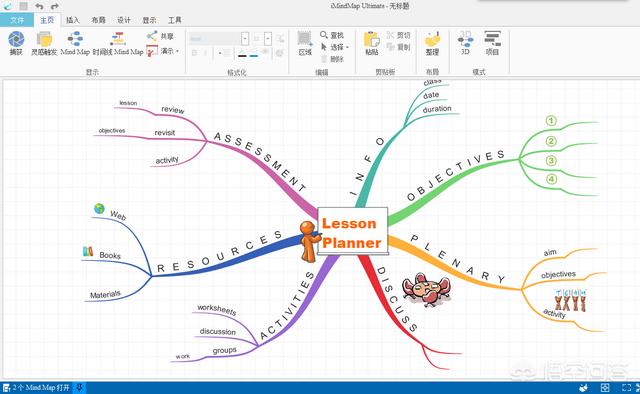Click the 2个 Mind Map 打开 status label
The height and width of the screenshot is (394, 640).
point(41,387)
